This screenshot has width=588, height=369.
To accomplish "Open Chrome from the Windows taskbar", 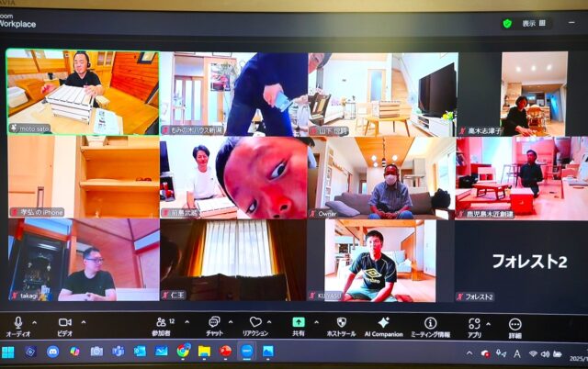I will point(184,352).
